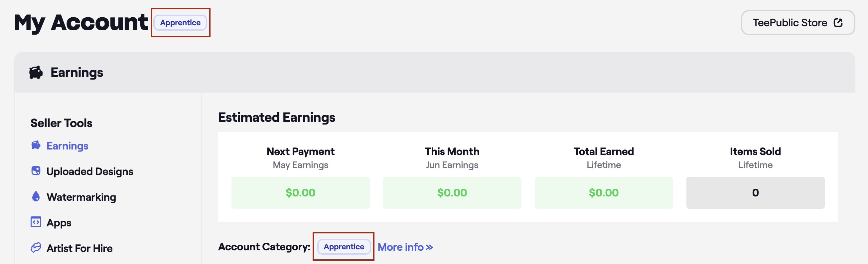
Task: Open Artist For Hire page
Action: coord(79,248)
